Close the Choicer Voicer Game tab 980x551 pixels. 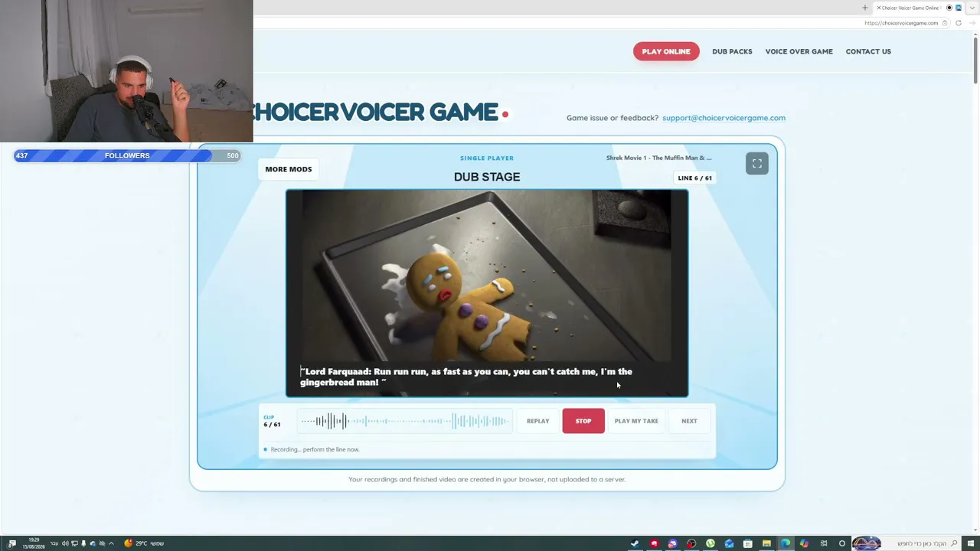coord(878,8)
